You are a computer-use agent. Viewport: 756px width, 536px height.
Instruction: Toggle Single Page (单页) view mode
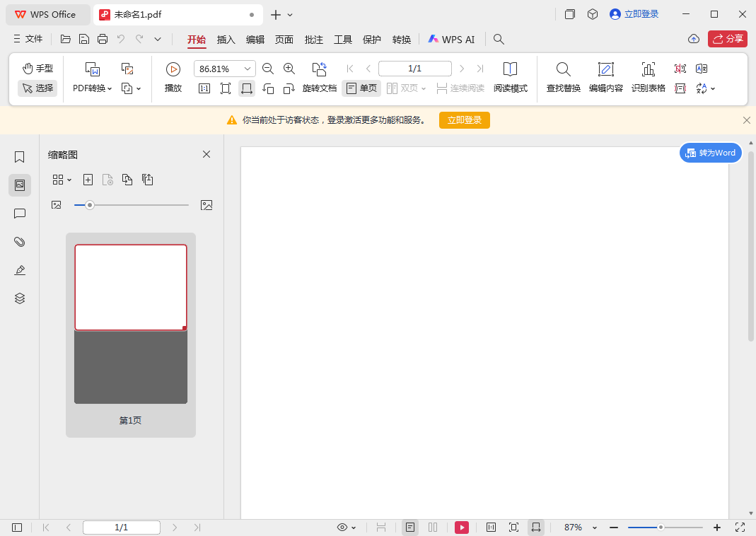tap(361, 88)
